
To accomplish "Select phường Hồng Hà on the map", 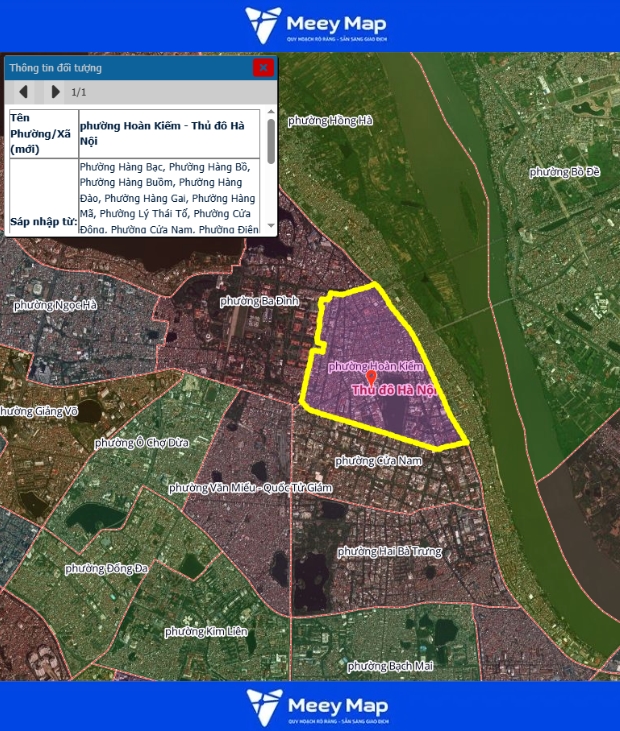I will click(330, 121).
